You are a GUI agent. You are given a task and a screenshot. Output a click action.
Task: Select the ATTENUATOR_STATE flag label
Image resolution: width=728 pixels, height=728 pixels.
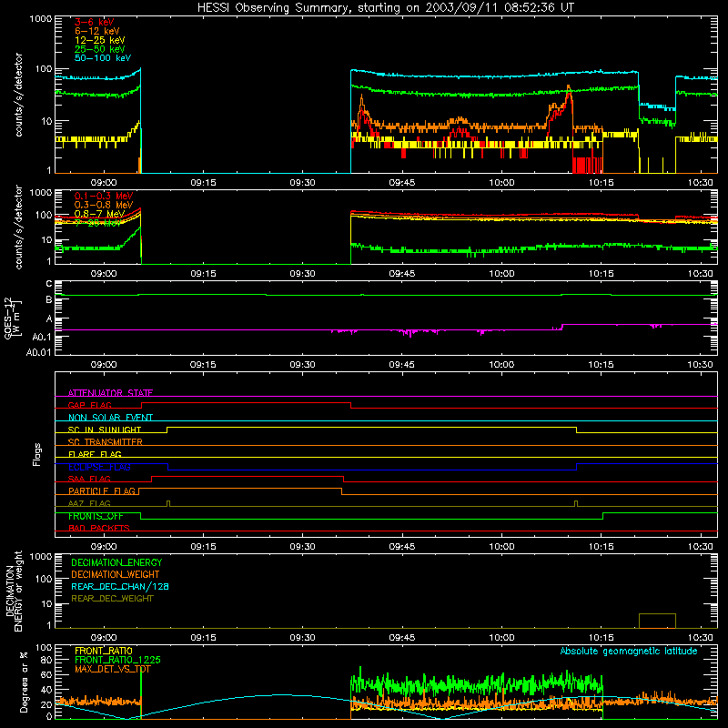point(110,393)
